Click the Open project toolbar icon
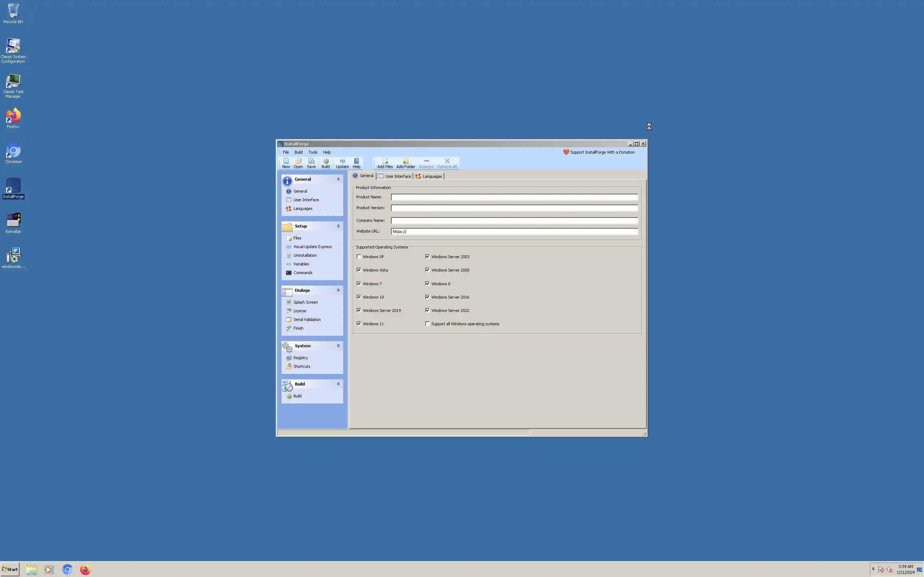The height and width of the screenshot is (577, 924). click(298, 163)
